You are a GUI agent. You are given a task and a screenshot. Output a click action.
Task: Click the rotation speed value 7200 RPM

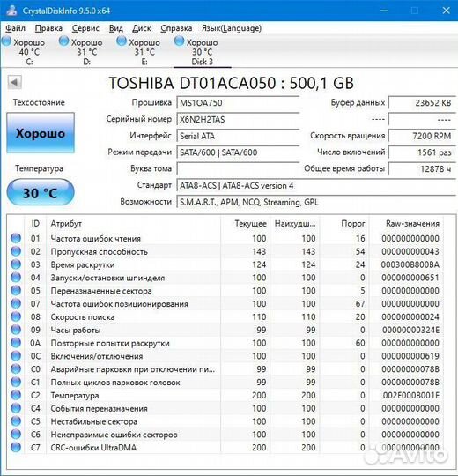pyautogui.click(x=422, y=136)
